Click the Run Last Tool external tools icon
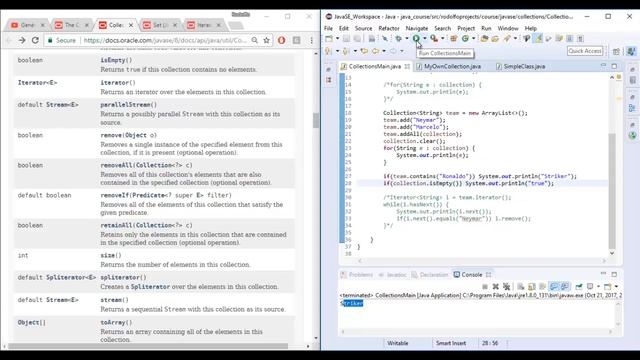Image resolution: width=640 pixels, height=360 pixels. (x=434, y=38)
